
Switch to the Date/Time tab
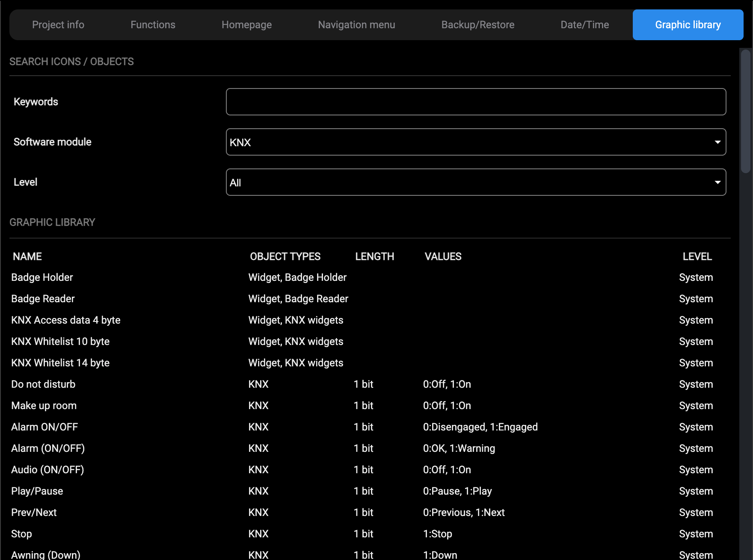(x=585, y=25)
